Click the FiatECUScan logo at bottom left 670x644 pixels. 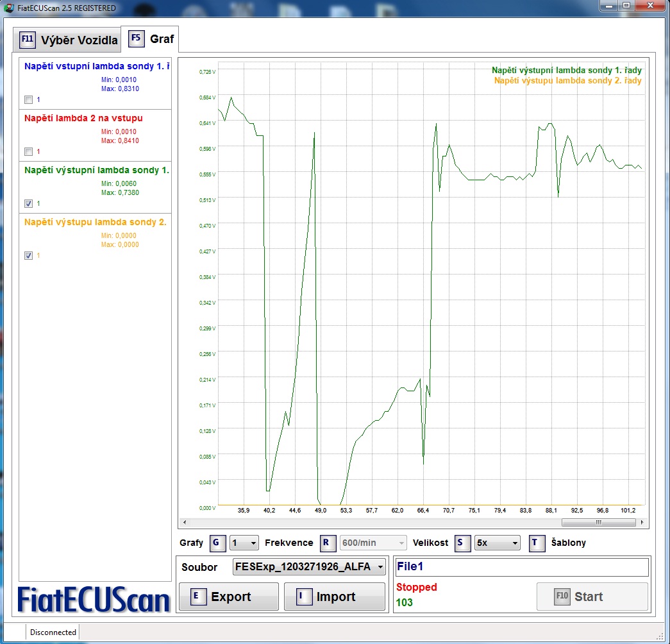tap(94, 600)
